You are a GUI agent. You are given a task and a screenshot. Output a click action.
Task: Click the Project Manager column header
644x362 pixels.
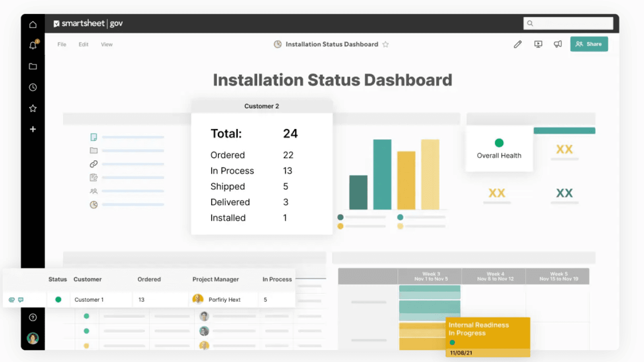pyautogui.click(x=216, y=279)
